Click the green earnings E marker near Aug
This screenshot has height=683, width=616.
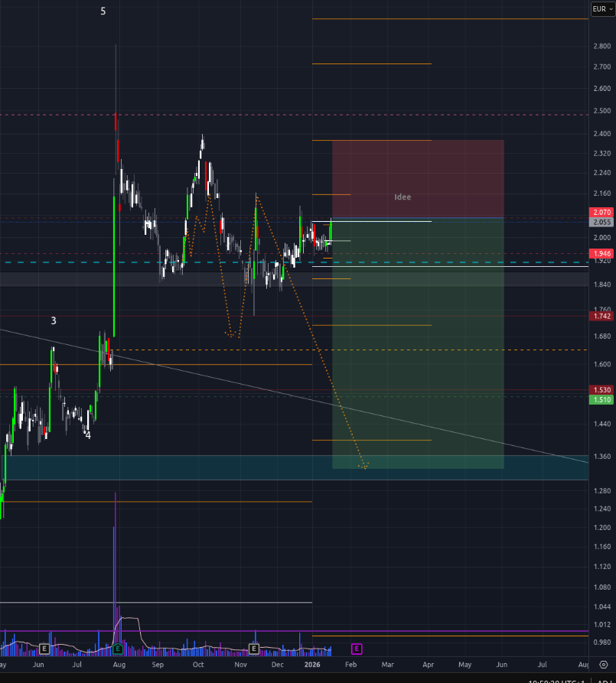[118, 649]
